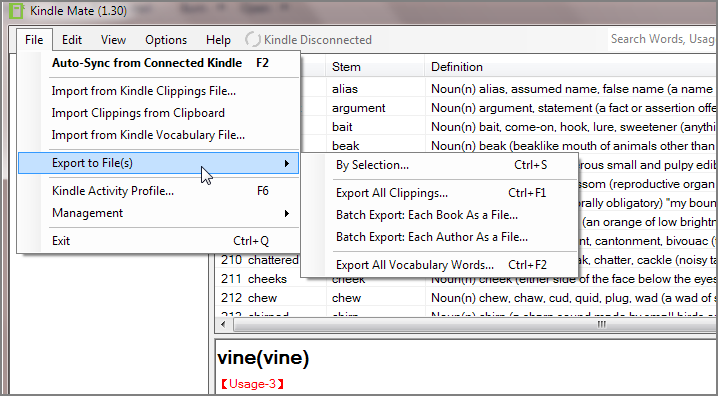Choose Auto-Sync from Connected Kindle

pyautogui.click(x=159, y=63)
